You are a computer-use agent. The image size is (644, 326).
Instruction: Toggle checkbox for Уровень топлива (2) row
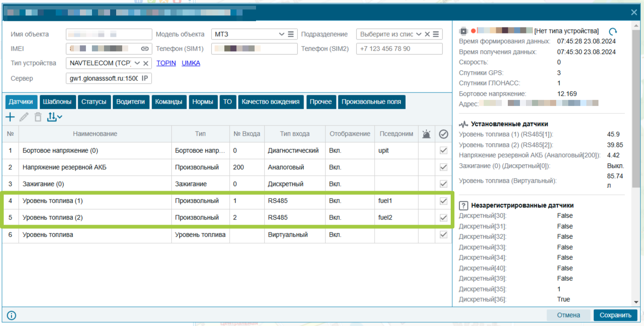click(x=443, y=218)
